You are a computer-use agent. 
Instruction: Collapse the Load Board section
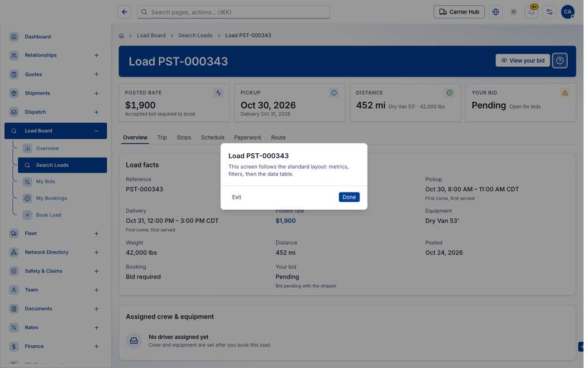(x=96, y=131)
